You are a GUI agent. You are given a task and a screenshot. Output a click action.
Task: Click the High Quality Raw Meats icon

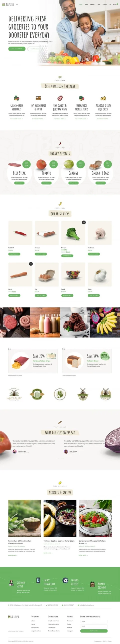[60, 98]
